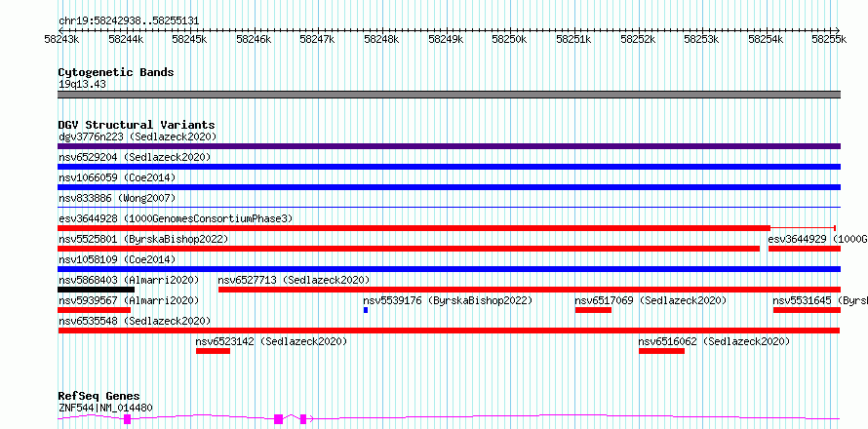Click the 58245k ruler position

(190, 39)
